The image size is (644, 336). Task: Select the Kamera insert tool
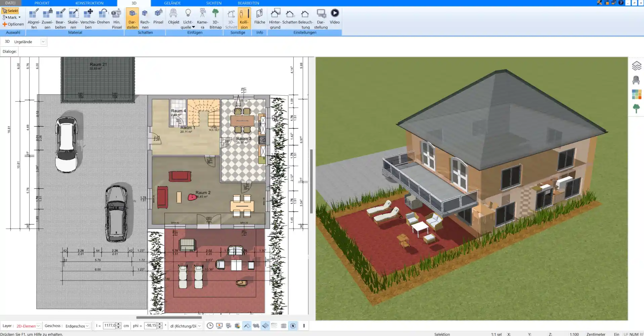click(x=202, y=17)
